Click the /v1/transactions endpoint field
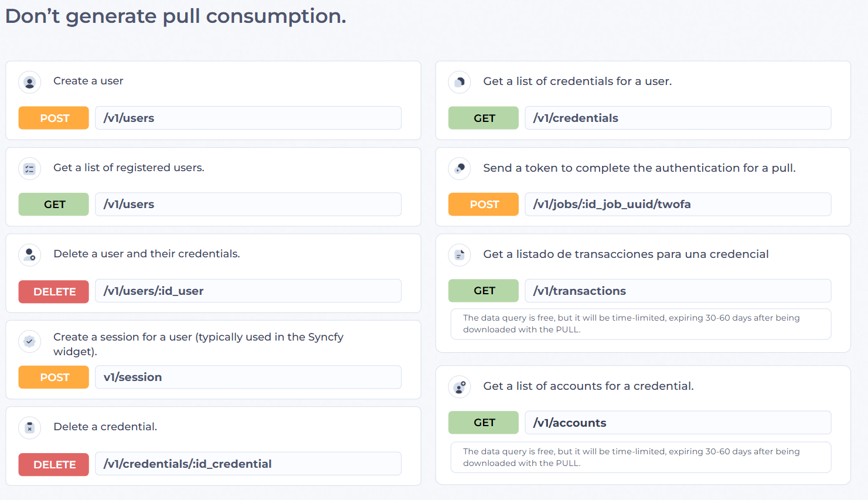Image resolution: width=868 pixels, height=500 pixels. pos(678,291)
